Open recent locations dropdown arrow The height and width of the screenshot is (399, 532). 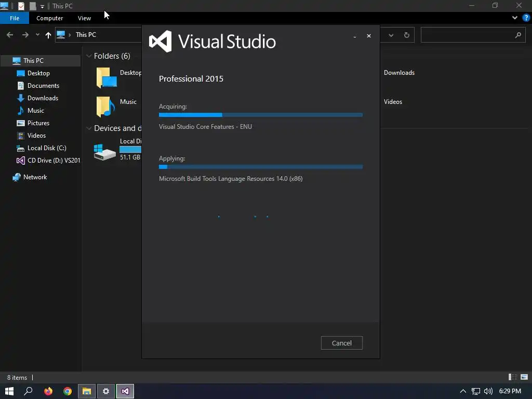tap(37, 35)
